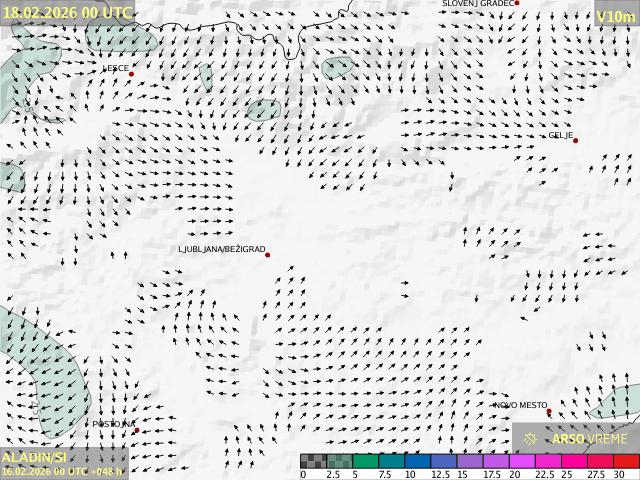Select the Slovenj Gradec station dot

[517, 4]
